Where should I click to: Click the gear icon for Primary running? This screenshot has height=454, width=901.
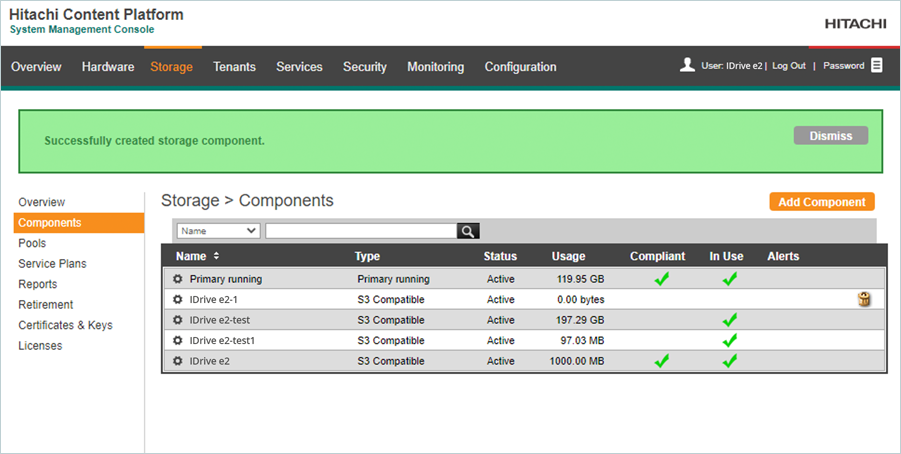178,279
